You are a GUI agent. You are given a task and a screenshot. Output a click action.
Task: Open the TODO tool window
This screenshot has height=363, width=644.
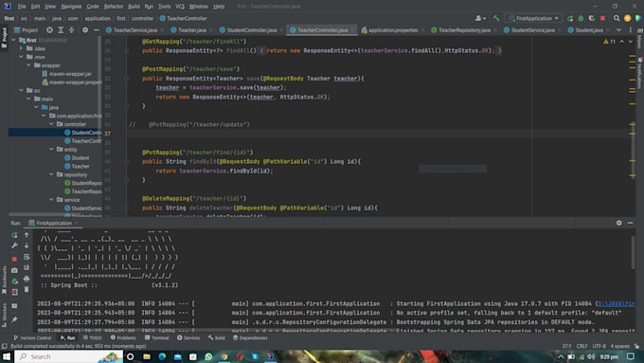tap(93, 338)
